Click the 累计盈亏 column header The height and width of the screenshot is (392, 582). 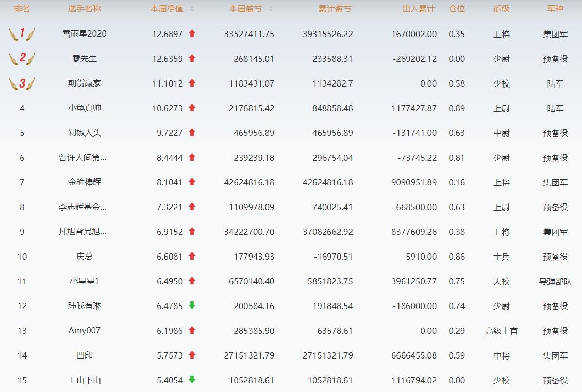335,9
